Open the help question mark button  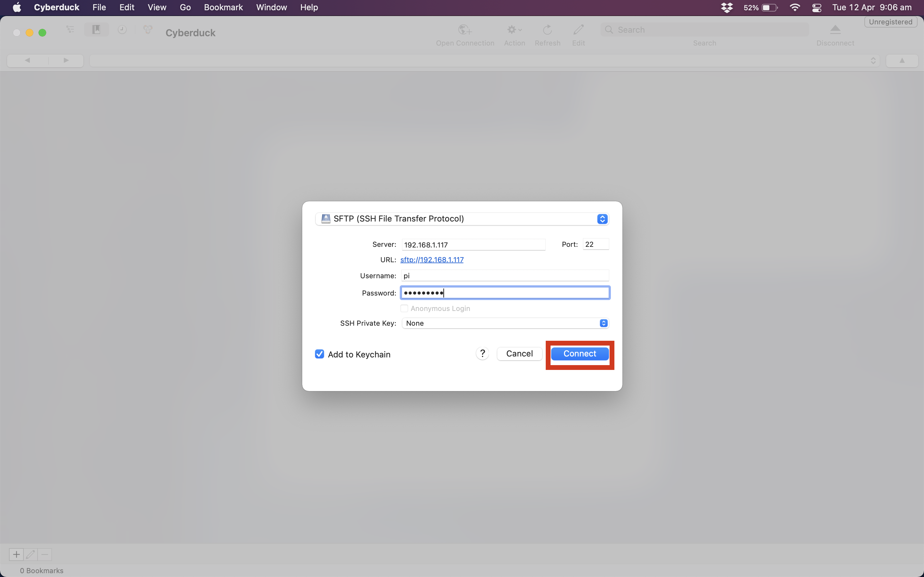(x=482, y=354)
